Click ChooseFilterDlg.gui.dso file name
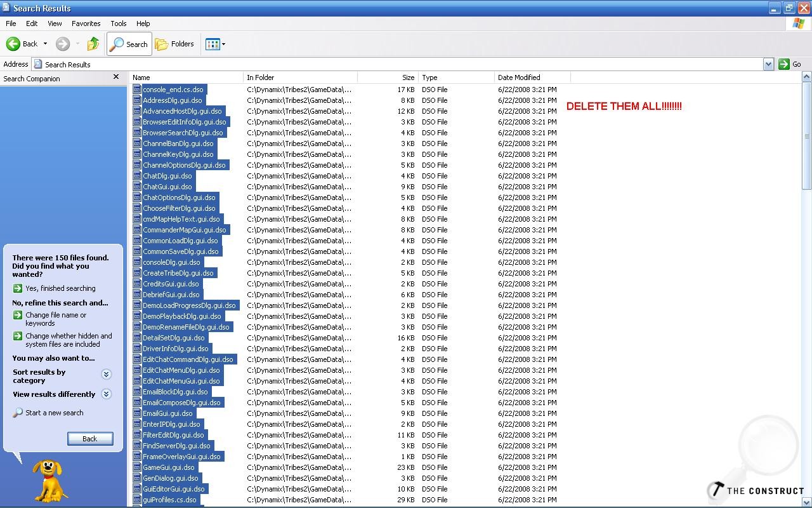The height and width of the screenshot is (508, 812). pyautogui.click(x=179, y=208)
